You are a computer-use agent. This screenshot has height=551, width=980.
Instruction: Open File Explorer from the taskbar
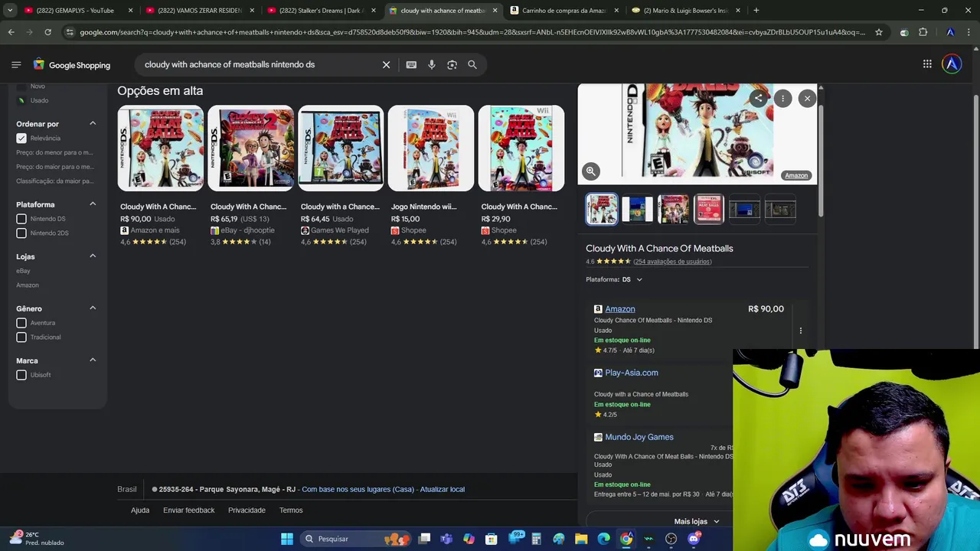point(581,539)
